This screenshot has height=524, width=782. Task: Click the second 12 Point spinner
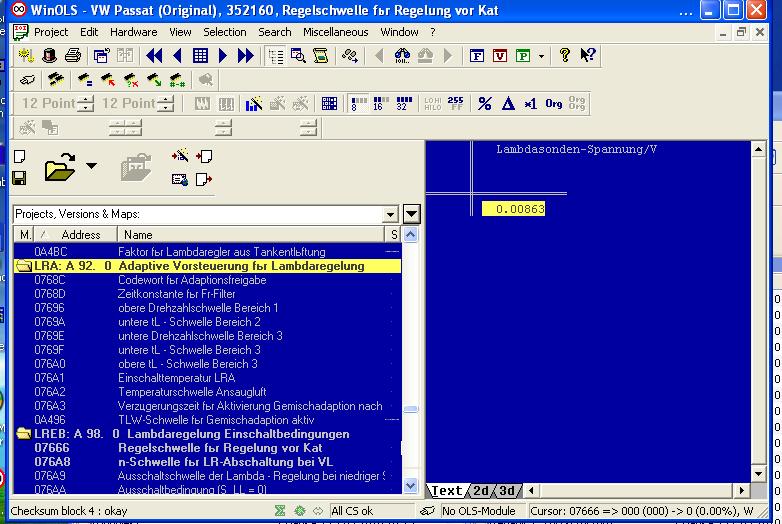(166, 104)
